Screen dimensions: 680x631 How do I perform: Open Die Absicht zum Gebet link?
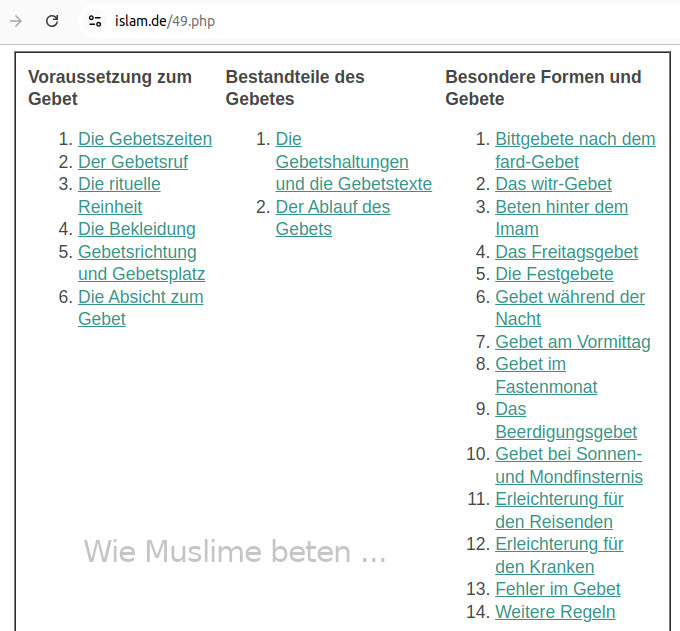tap(141, 308)
